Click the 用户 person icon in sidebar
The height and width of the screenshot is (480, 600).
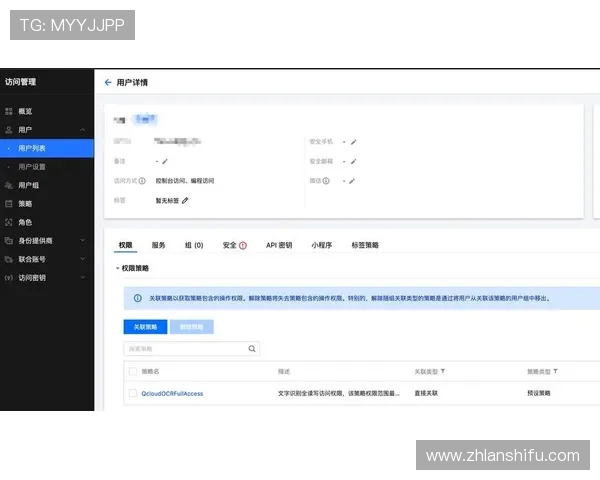click(x=9, y=130)
